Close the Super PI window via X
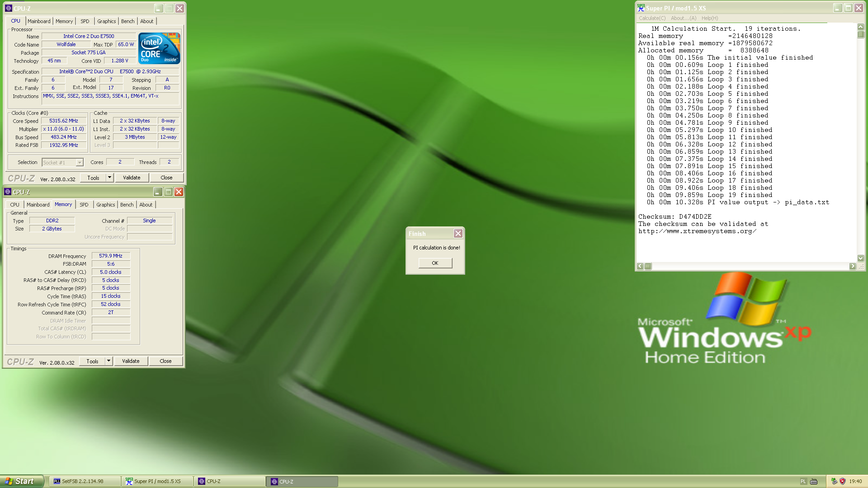Viewport: 868px width, 488px height. click(859, 8)
